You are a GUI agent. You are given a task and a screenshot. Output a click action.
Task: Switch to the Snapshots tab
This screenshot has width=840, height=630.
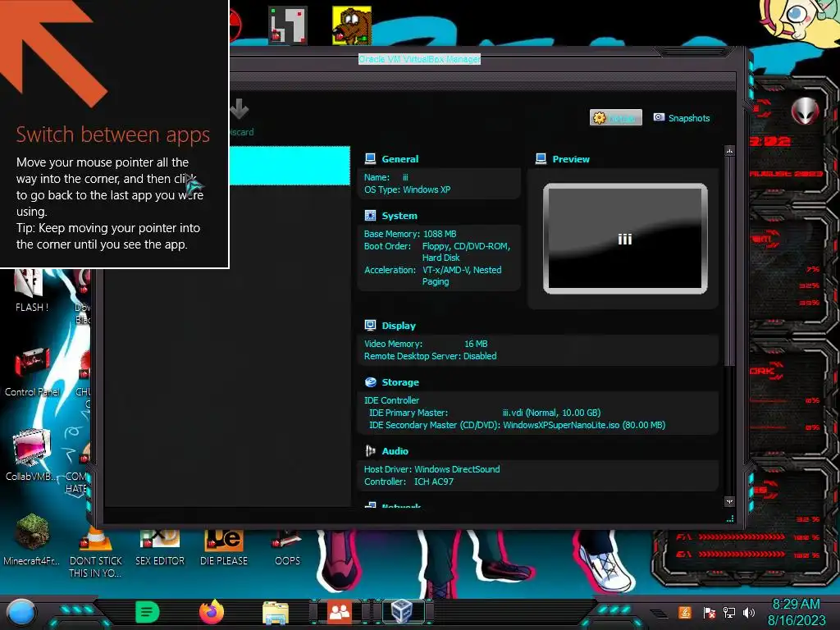tap(682, 118)
